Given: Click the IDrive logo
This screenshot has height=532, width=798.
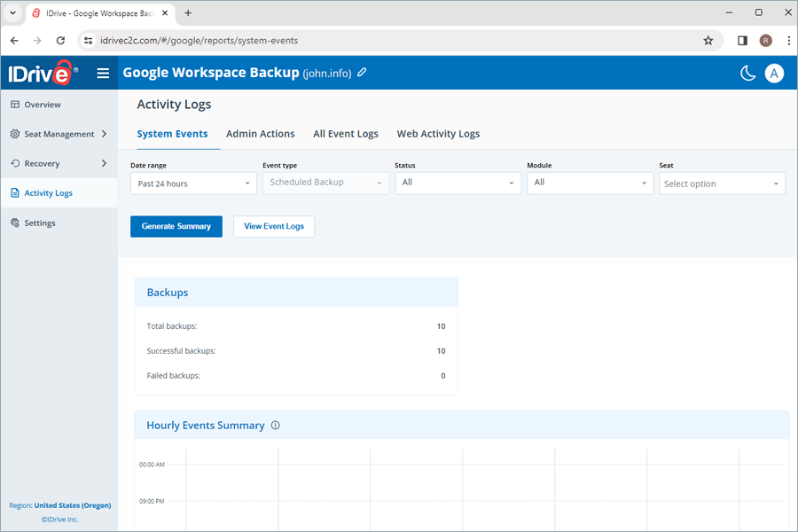Looking at the screenshot, I should pyautogui.click(x=43, y=73).
